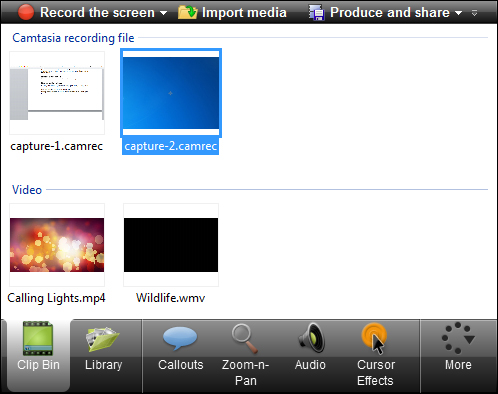Open the toolbar options chevron at top right
The image size is (498, 394).
[474, 13]
